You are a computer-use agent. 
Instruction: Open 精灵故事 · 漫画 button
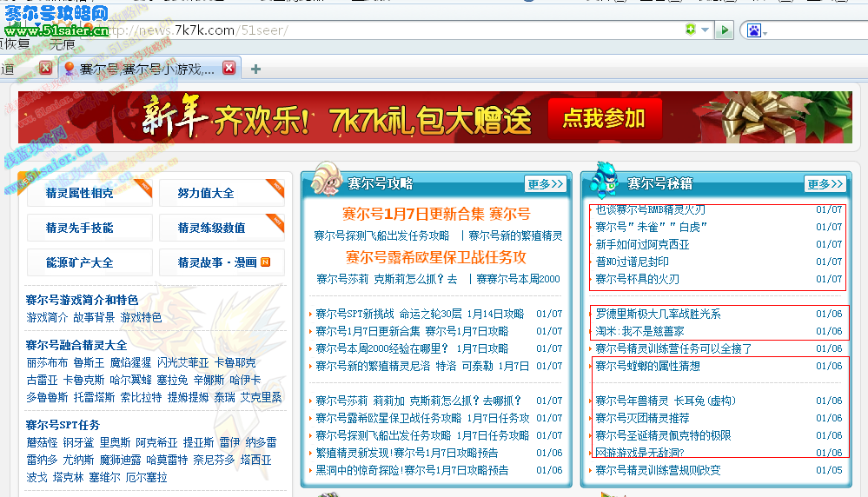click(x=222, y=262)
